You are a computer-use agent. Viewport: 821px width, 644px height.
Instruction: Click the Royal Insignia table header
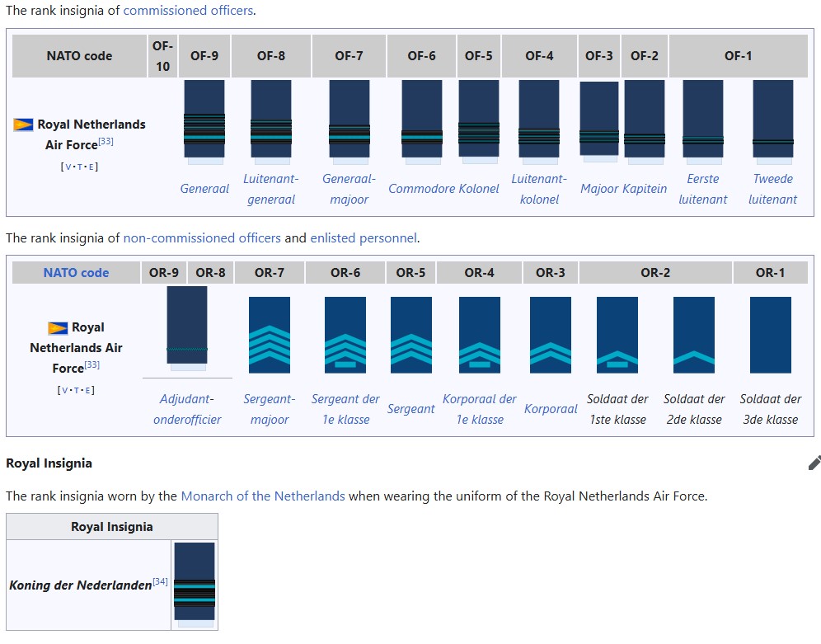(x=112, y=527)
